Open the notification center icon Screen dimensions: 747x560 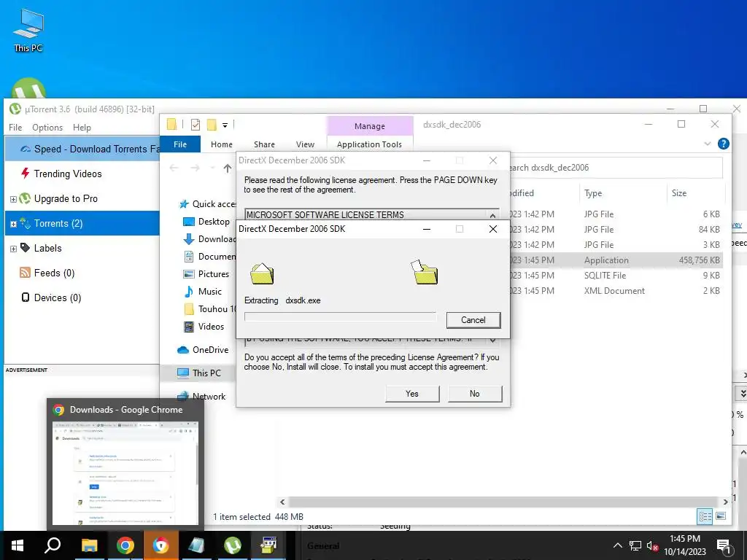723,546
